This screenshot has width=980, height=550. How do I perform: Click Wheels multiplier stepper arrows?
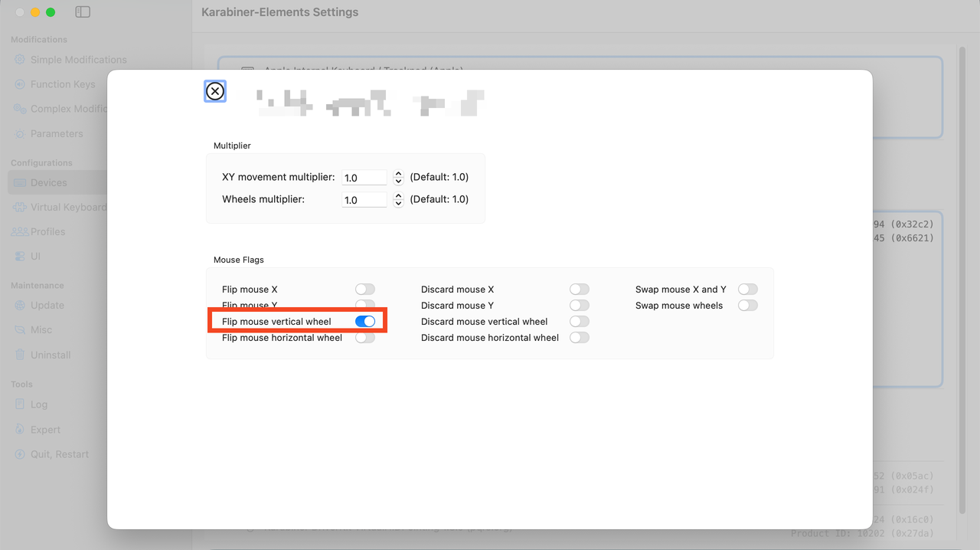(398, 200)
